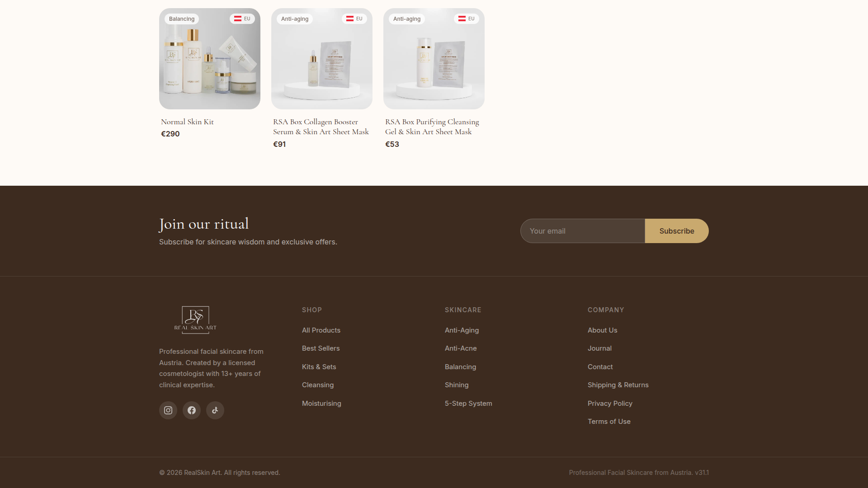This screenshot has width=868, height=488.
Task: View the Privacy Policy page
Action: pos(610,403)
